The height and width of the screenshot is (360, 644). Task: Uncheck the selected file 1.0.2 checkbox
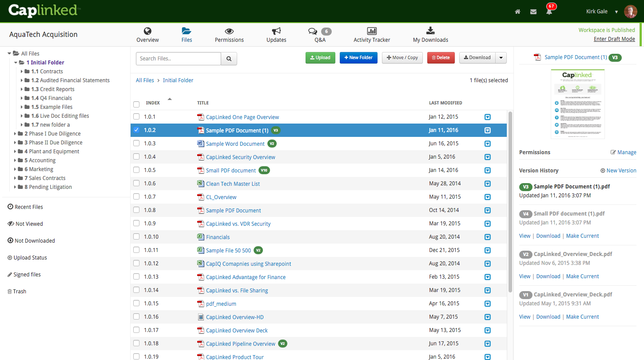click(x=136, y=130)
